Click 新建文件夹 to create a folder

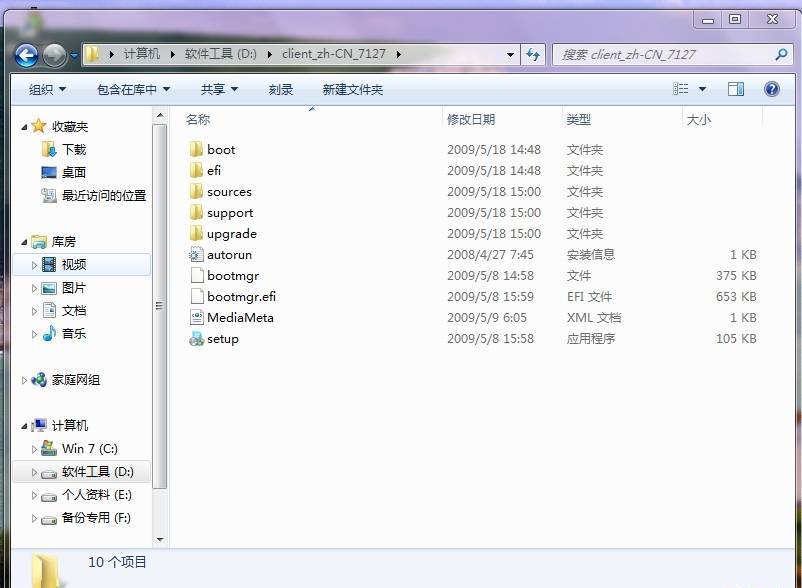pyautogui.click(x=352, y=89)
